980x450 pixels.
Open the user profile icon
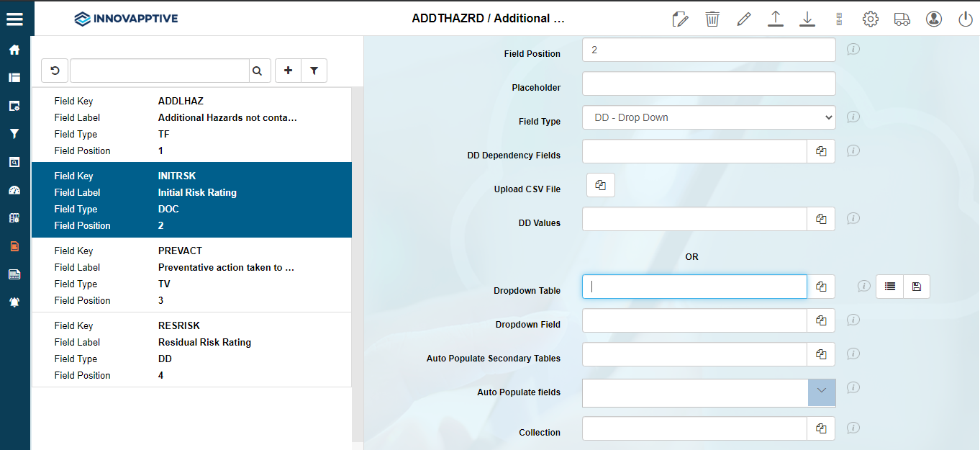(934, 19)
